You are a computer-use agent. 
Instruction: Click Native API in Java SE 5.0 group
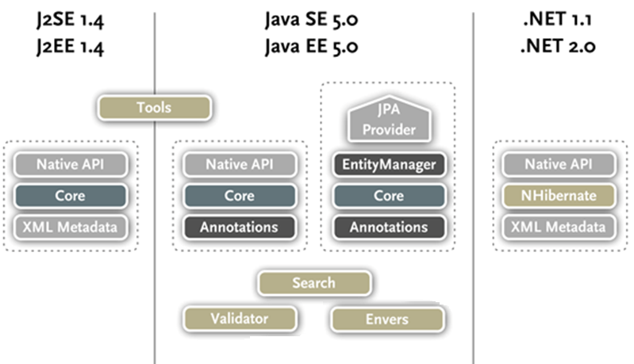(240, 164)
